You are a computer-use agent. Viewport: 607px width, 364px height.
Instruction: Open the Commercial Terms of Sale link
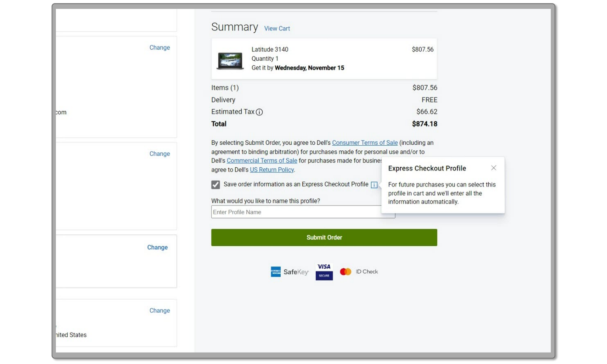(262, 161)
